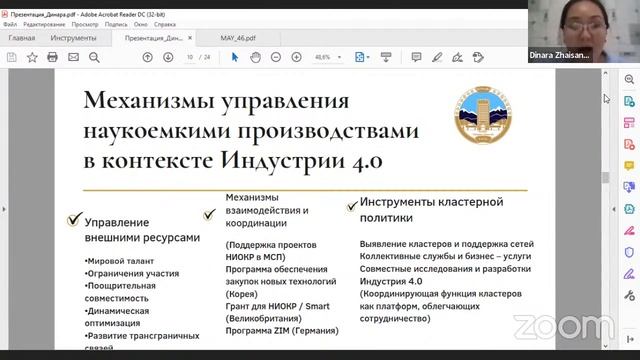
Task: Print the document with the printer icon
Action: point(52,57)
